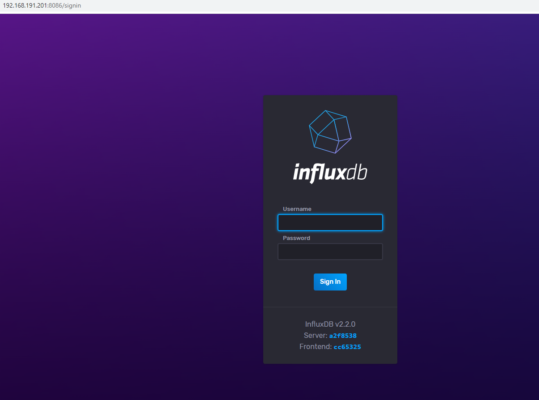Click the italic "influx" part of wordmark
The height and width of the screenshot is (400, 539).
click(319, 173)
